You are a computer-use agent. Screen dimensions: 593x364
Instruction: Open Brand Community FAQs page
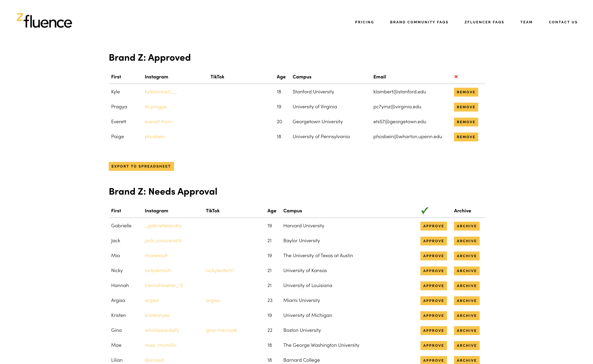click(x=419, y=22)
